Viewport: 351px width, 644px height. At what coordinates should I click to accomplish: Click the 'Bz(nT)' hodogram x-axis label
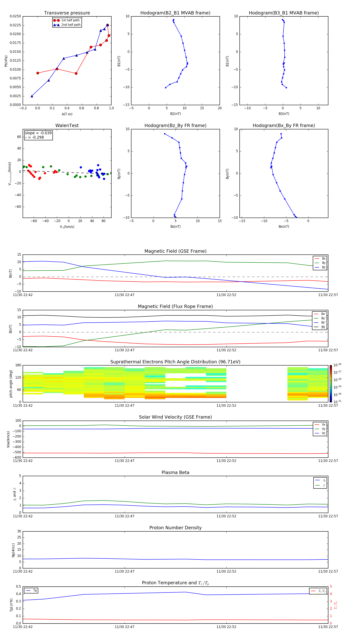coord(175,227)
